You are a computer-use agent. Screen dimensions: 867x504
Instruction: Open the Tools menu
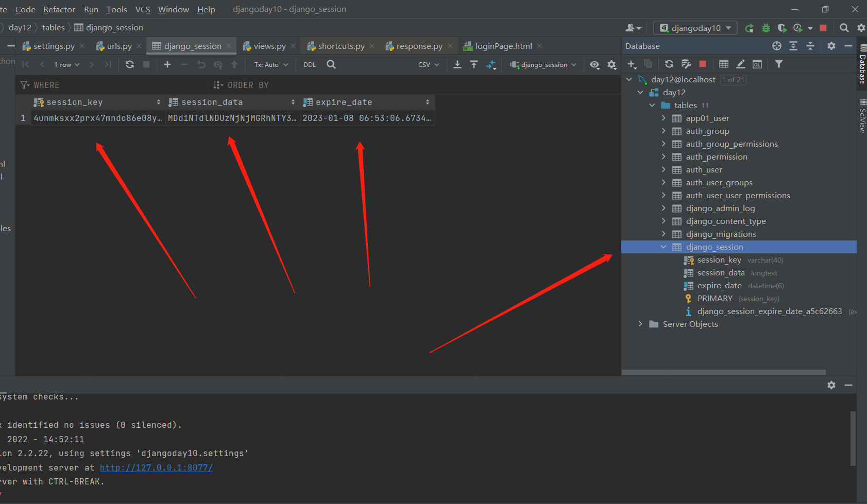pos(116,9)
